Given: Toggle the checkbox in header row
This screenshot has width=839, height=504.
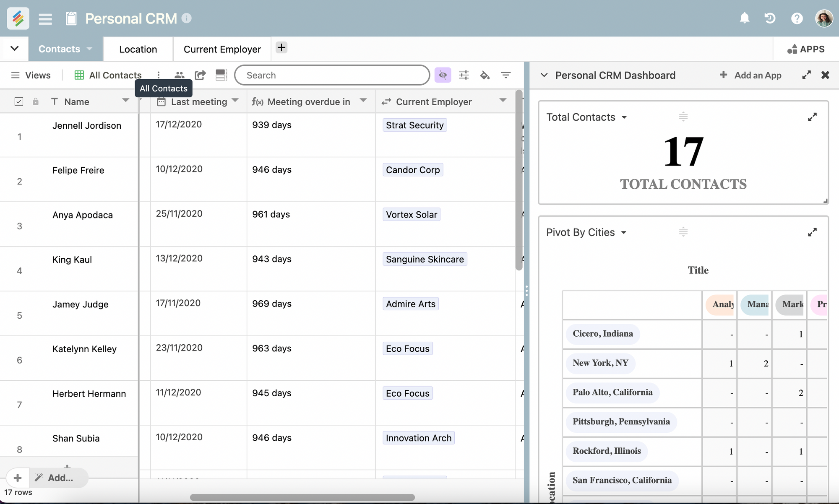Looking at the screenshot, I should [x=18, y=101].
